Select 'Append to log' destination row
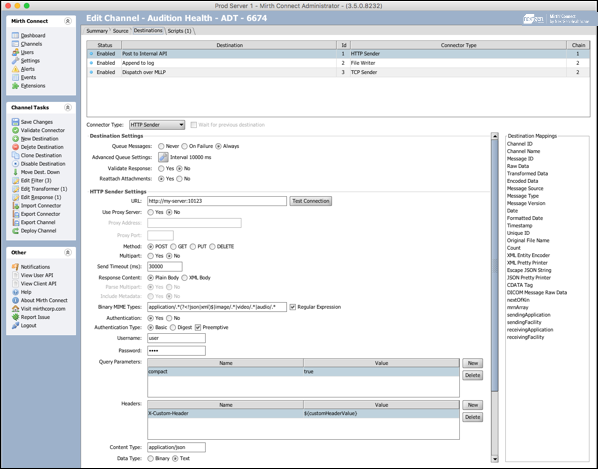Screen dimensions: 598x469 [x=338, y=63]
